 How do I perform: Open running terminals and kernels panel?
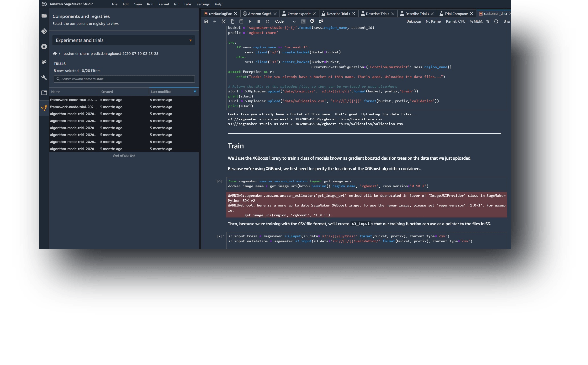pos(44,47)
